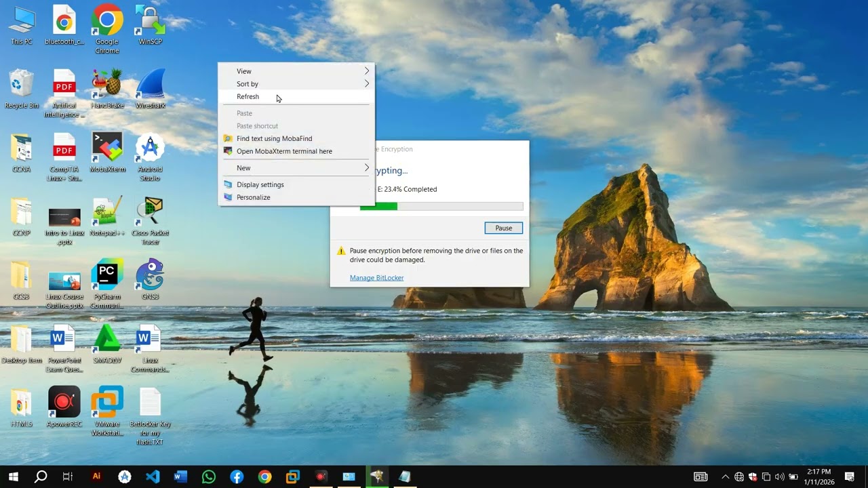Open Visual Studio Code from taskbar

pos(153,476)
